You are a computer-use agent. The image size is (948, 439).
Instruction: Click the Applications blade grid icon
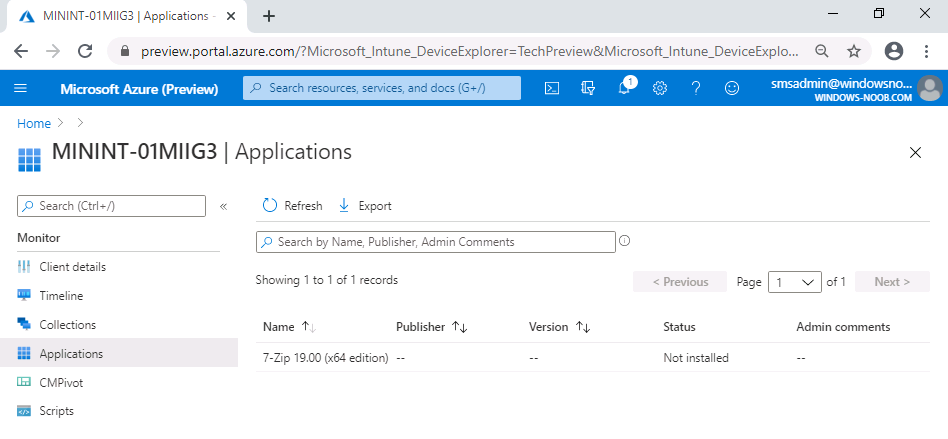point(30,160)
